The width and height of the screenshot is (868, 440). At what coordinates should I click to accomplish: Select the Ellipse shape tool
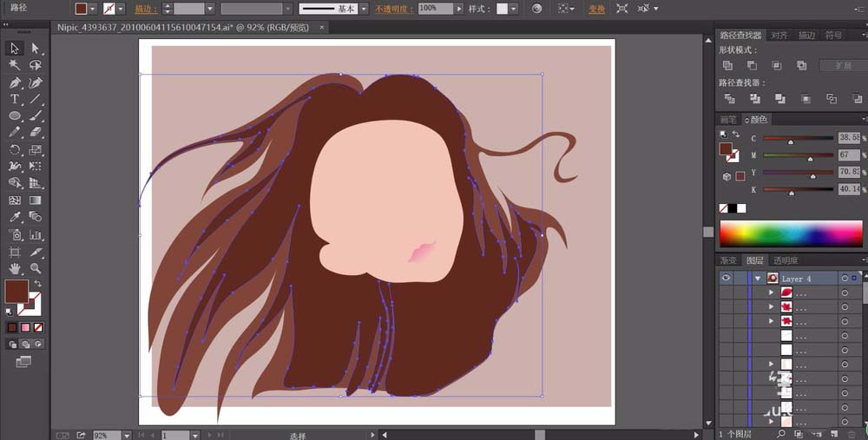coord(15,115)
